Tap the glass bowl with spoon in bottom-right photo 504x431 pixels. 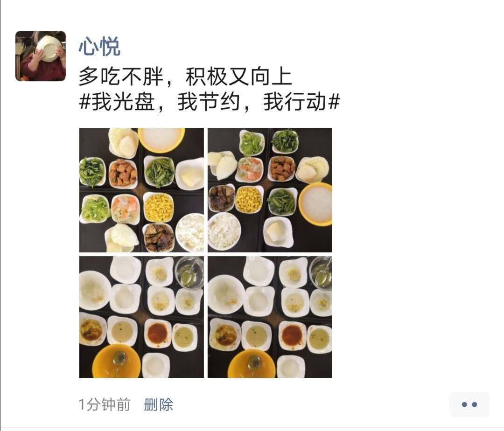321,272
